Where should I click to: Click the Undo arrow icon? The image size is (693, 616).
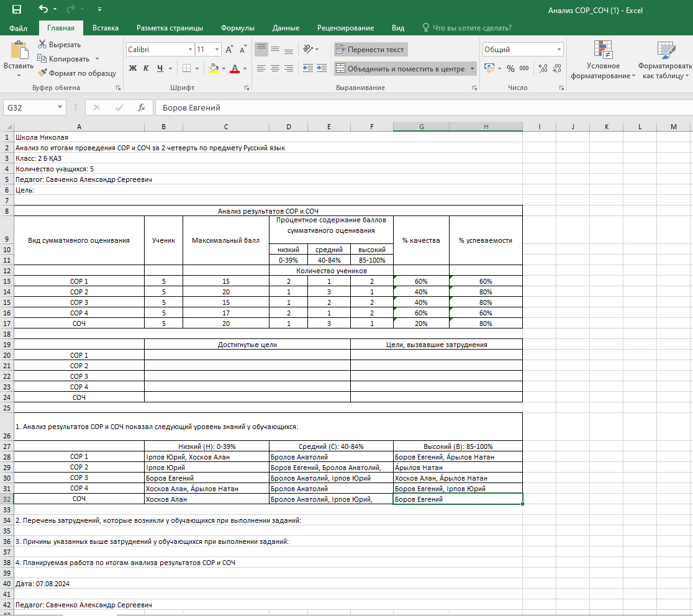(43, 9)
